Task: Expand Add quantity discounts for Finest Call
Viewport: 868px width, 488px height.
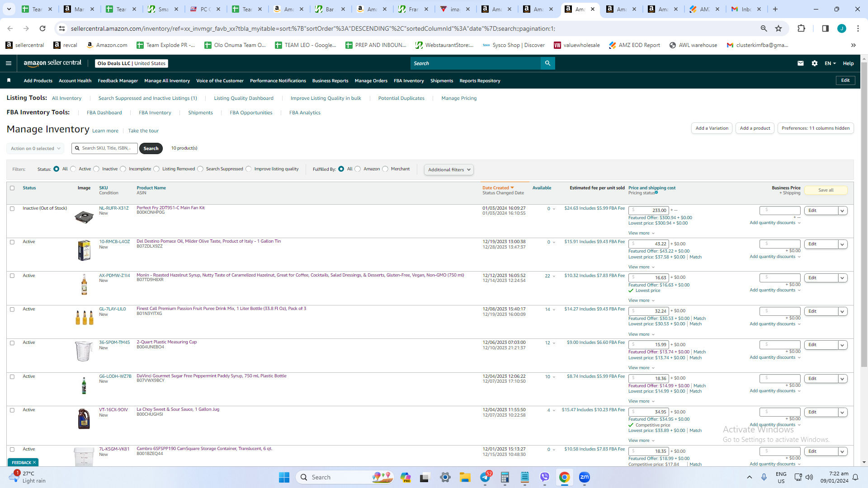Action: coord(775,324)
